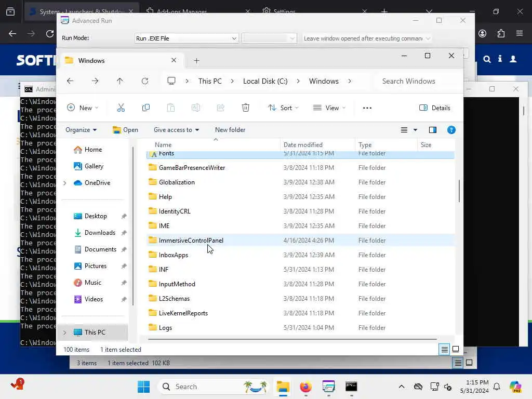Image resolution: width=532 pixels, height=399 pixels.
Task: Click the Copilot preview taskbar icon
Action: (515, 387)
